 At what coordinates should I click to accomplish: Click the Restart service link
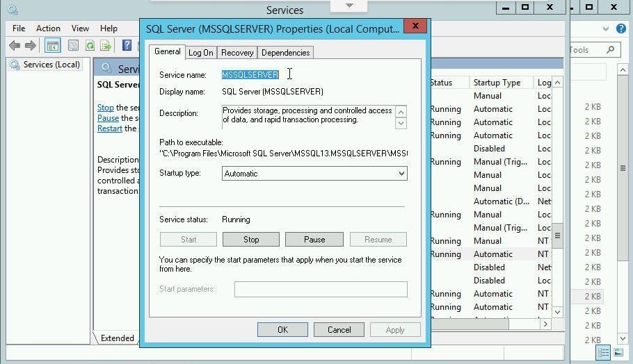pyautogui.click(x=110, y=129)
